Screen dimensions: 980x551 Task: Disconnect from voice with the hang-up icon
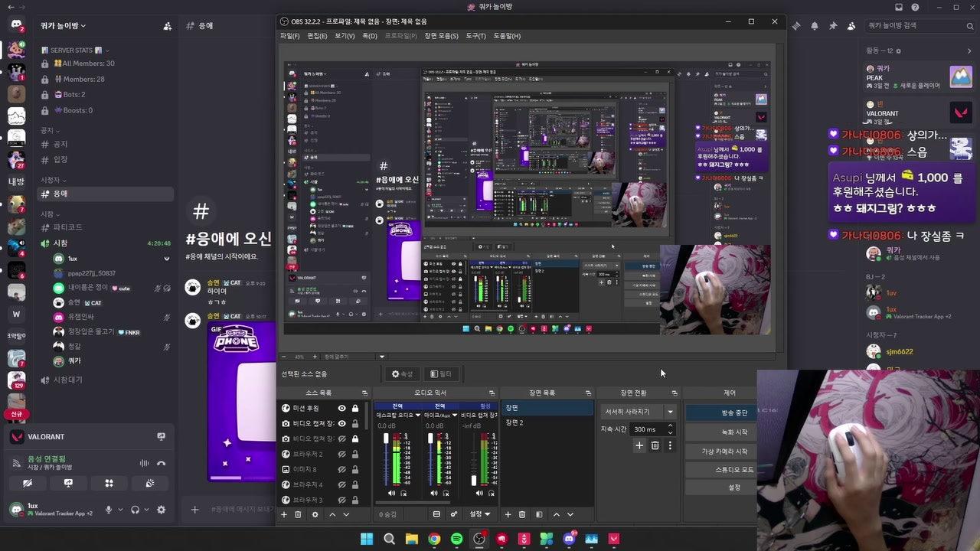pyautogui.click(x=161, y=463)
